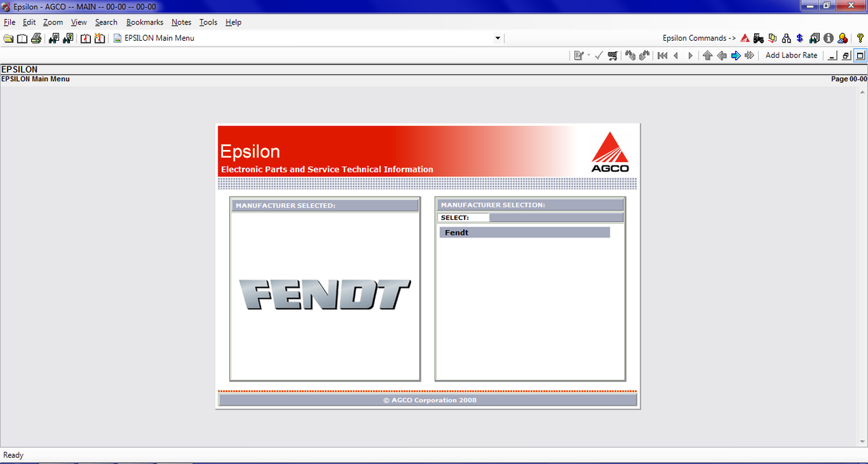The height and width of the screenshot is (464, 868).
Task: Click the 'SELECT:' label
Action: pyautogui.click(x=454, y=218)
